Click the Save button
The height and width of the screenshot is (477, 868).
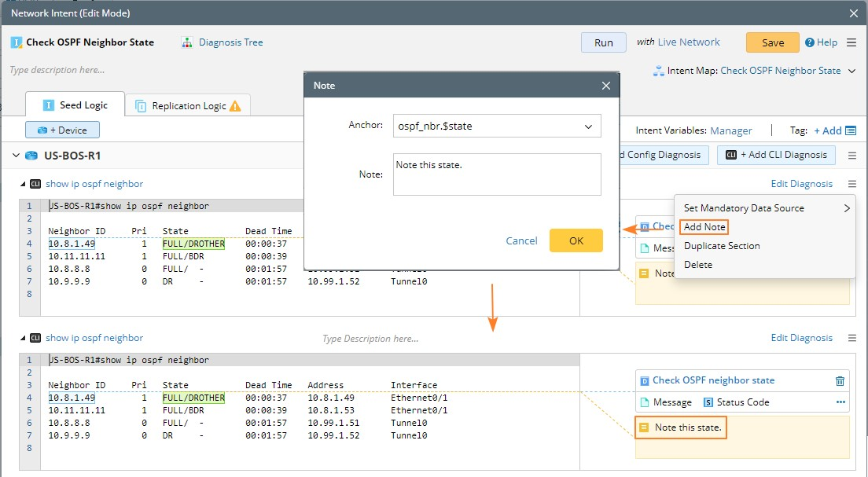(772, 42)
